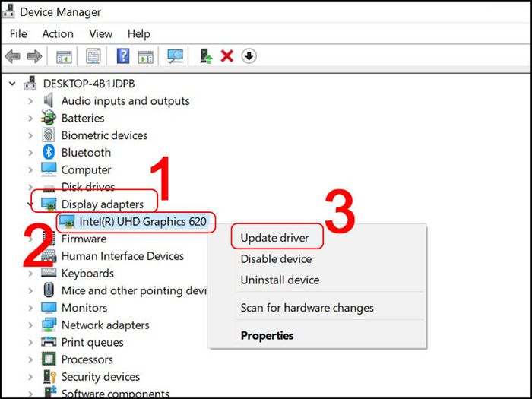Viewport: 532px width, 399px height.
Task: Toggle the console tree pane icon
Action: [64, 56]
